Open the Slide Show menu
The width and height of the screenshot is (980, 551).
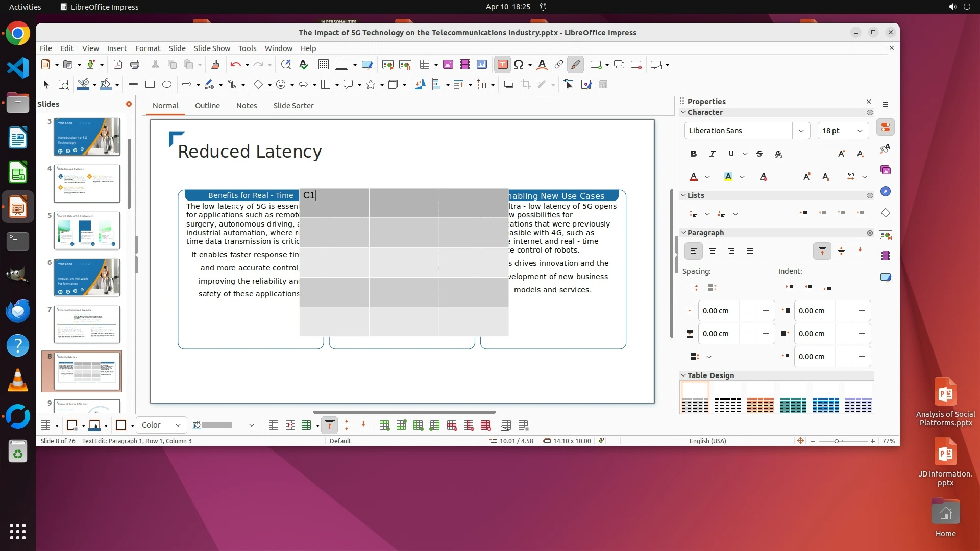pos(212,48)
